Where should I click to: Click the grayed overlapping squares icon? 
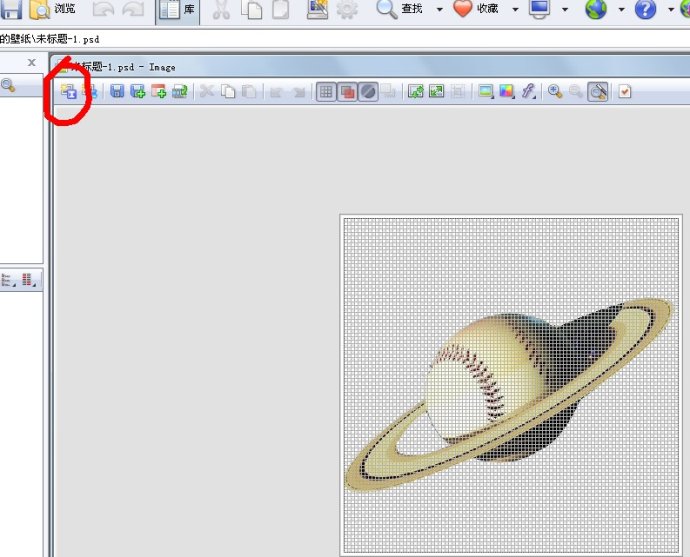click(389, 92)
